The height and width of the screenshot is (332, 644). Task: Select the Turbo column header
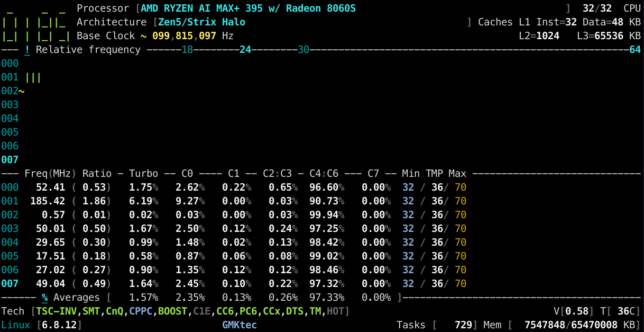[143, 174]
